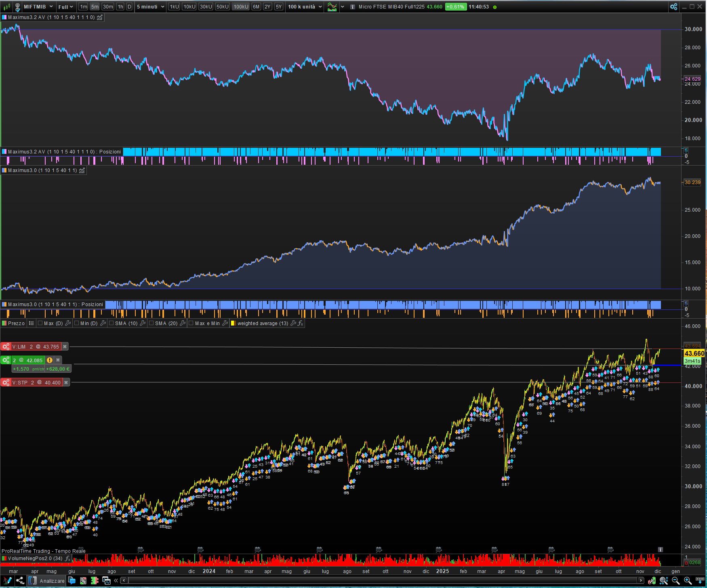Open the instrument search pin icon
This screenshot has height=588, width=707.
pyautogui.click(x=17, y=7)
